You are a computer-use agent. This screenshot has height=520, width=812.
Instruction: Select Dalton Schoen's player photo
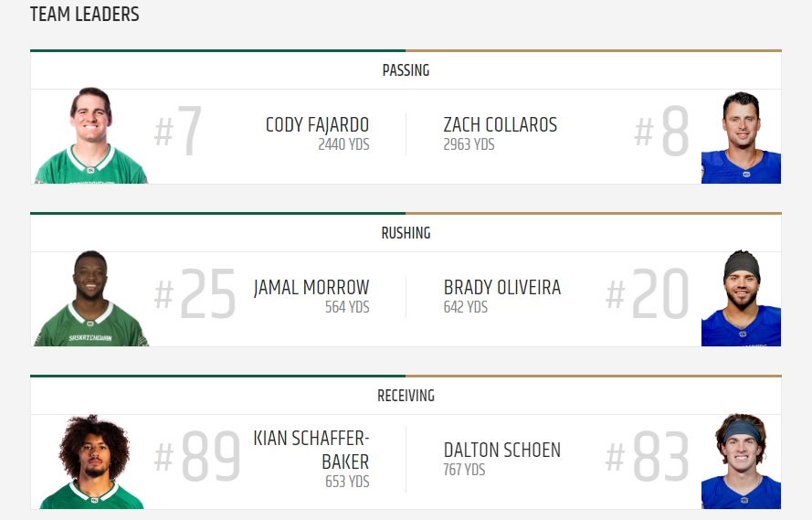(741, 462)
